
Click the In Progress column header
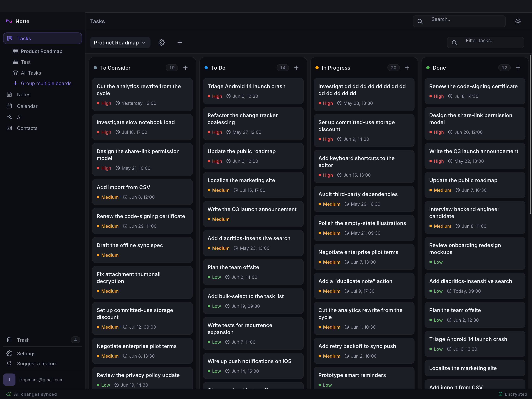pyautogui.click(x=336, y=68)
